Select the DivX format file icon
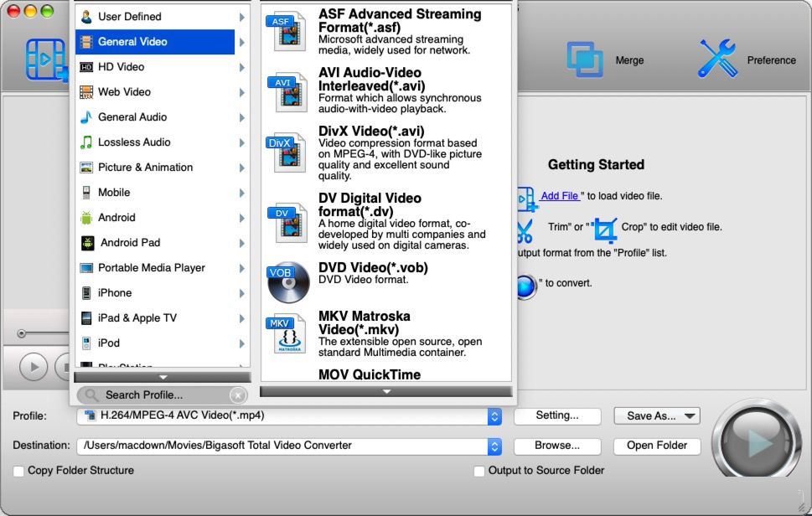This screenshot has height=516, width=812. pyautogui.click(x=287, y=152)
